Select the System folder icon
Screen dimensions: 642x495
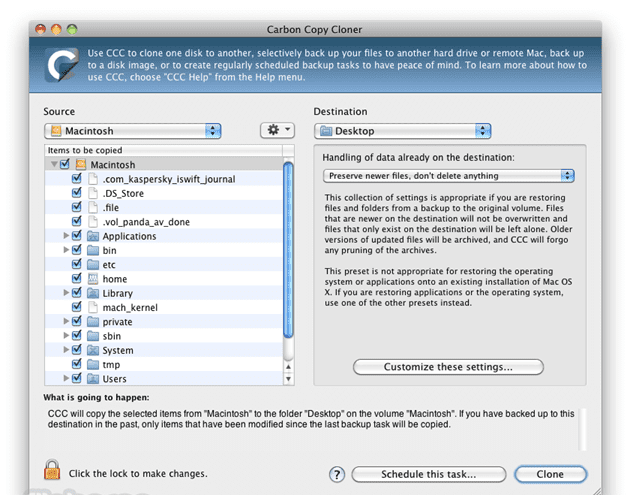click(x=93, y=350)
